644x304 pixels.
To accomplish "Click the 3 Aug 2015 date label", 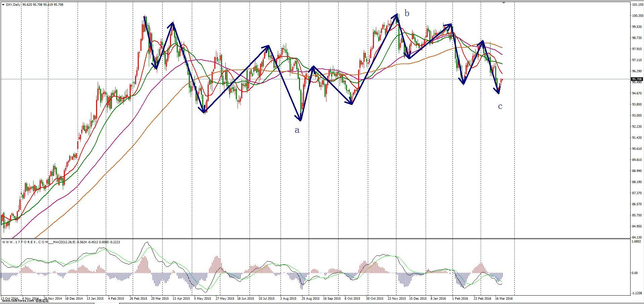I will point(289,298).
